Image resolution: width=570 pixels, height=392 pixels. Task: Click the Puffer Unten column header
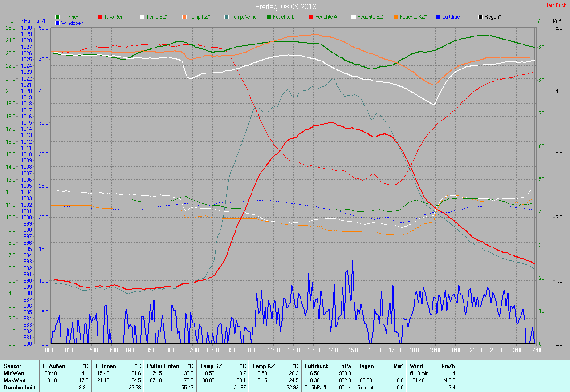tap(163, 366)
